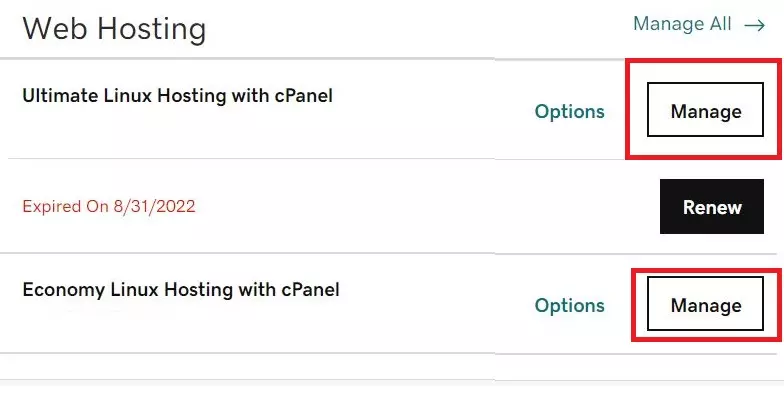Image resolution: width=784 pixels, height=396 pixels.
Task: Click the Manage button in the top red box
Action: tap(706, 110)
